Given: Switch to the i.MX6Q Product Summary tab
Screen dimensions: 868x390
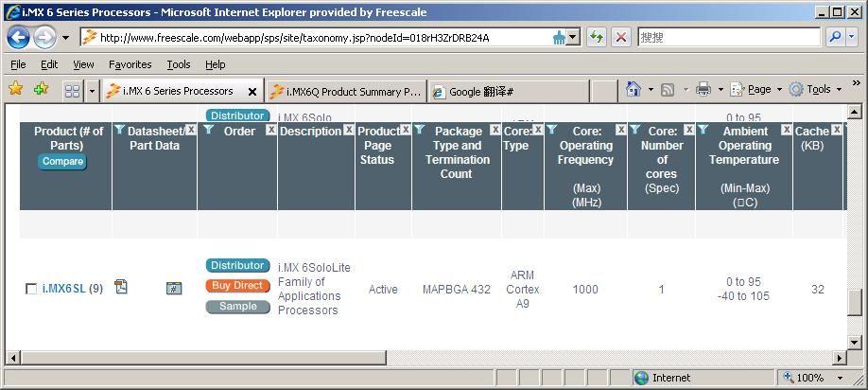Looking at the screenshot, I should (345, 92).
